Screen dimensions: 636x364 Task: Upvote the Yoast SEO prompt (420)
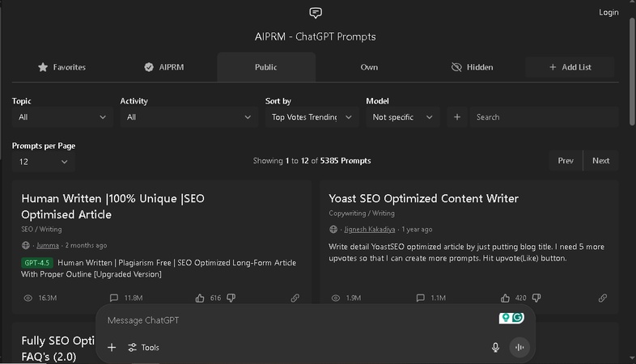tap(505, 298)
